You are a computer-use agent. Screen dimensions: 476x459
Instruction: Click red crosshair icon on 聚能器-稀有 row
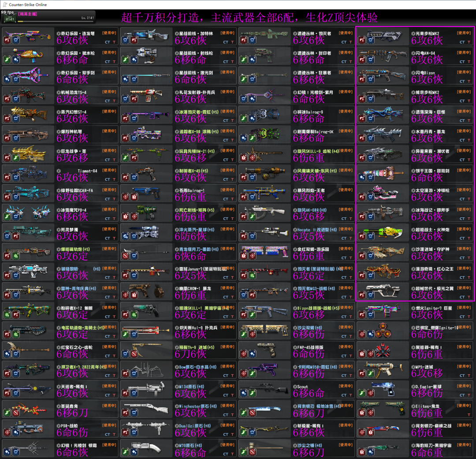pos(370,354)
